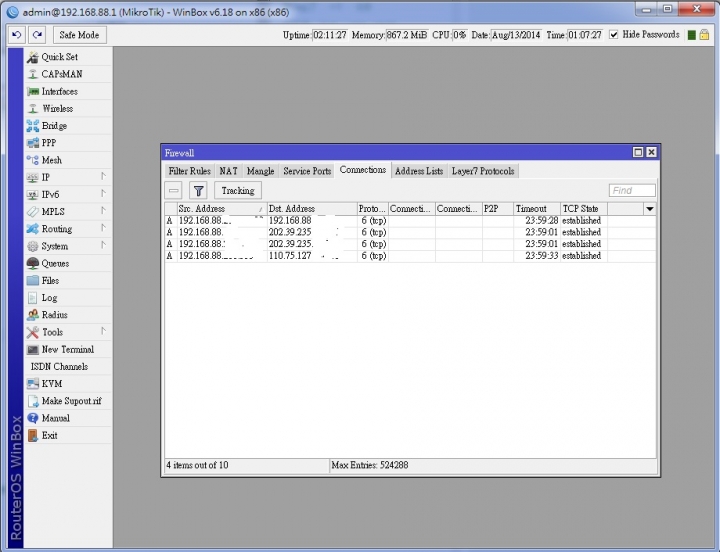Screen dimensions: 720x552
Task: Click the New Terminal icon
Action: point(33,349)
